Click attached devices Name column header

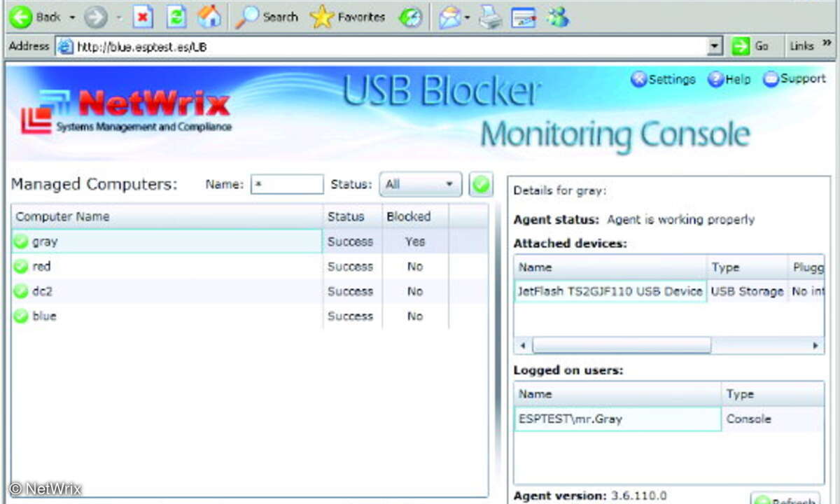610,267
